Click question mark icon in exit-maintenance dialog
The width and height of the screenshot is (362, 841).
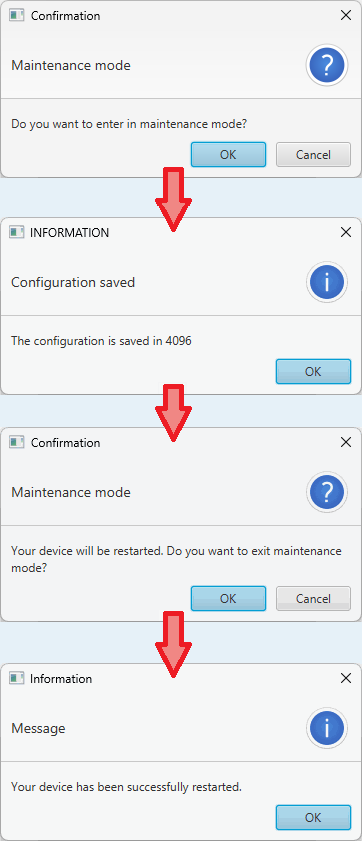tap(327, 492)
